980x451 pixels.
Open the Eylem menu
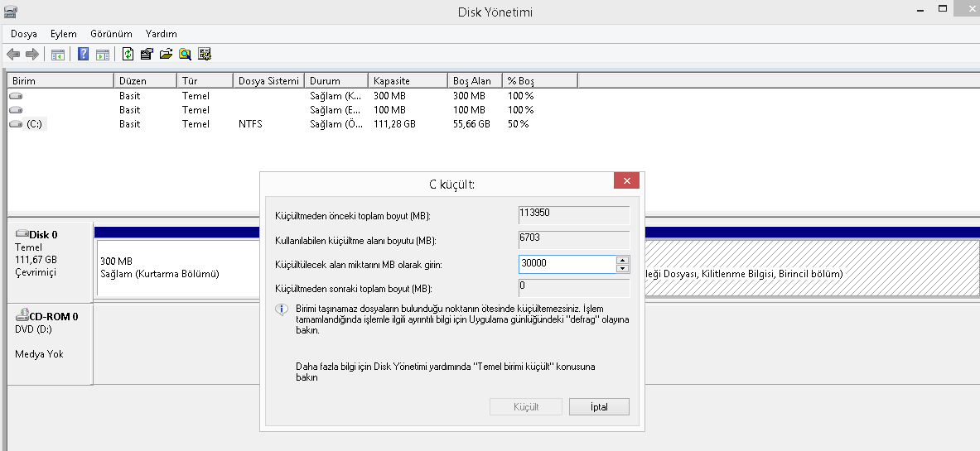pyautogui.click(x=63, y=34)
